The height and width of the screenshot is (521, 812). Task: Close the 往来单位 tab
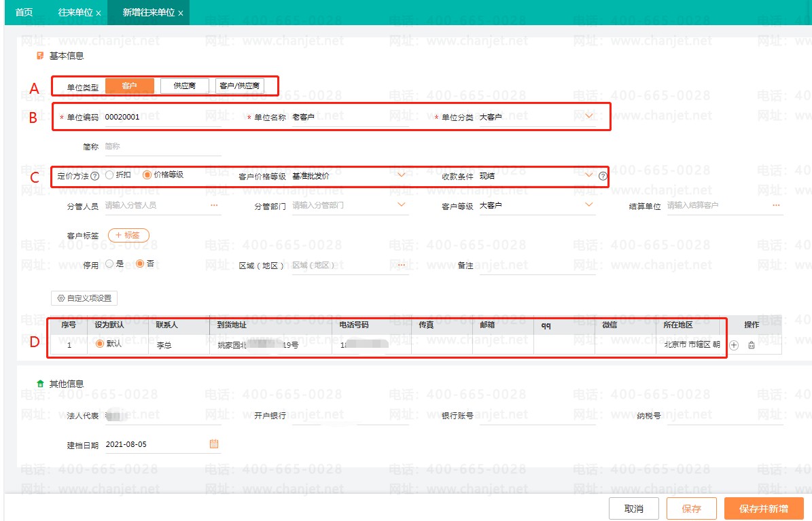point(99,13)
